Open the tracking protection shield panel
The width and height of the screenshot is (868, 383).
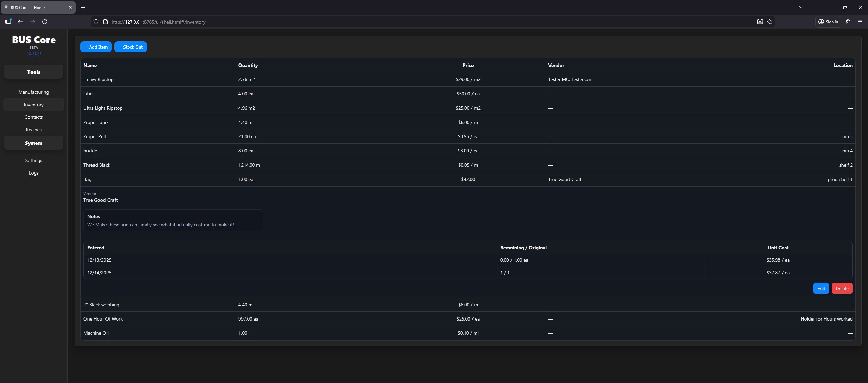96,22
